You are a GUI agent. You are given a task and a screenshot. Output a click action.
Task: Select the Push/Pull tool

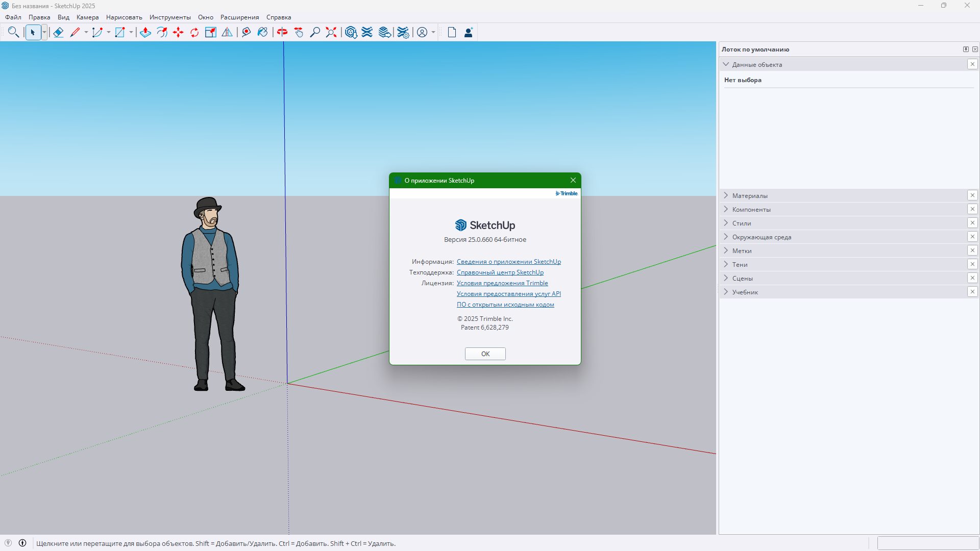pyautogui.click(x=145, y=33)
